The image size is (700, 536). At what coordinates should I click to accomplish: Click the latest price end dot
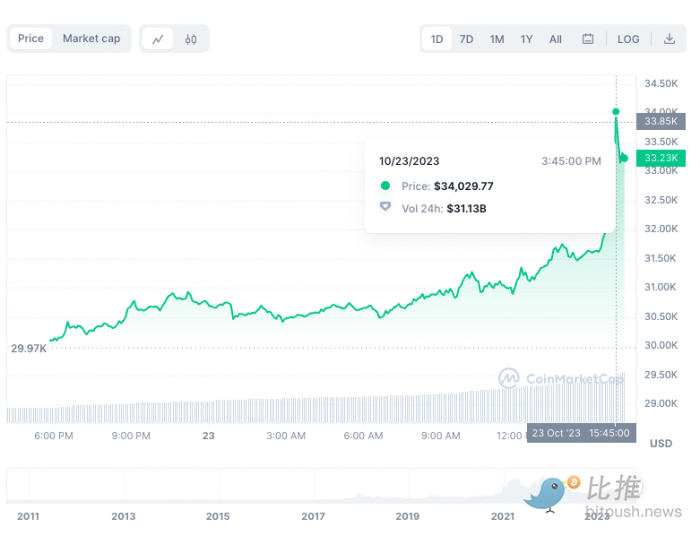pos(624,158)
